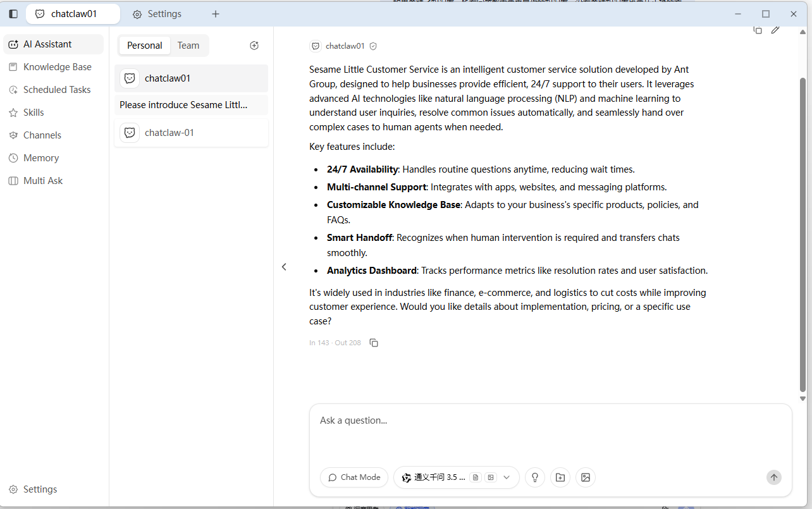This screenshot has height=509, width=812.
Task: Add a new tab with plus icon
Action: pyautogui.click(x=216, y=14)
